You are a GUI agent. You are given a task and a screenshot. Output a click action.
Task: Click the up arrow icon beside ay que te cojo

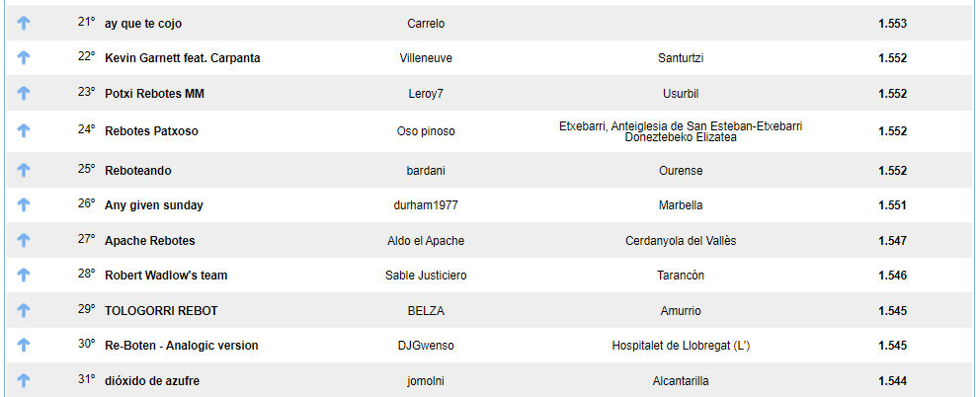click(24, 23)
